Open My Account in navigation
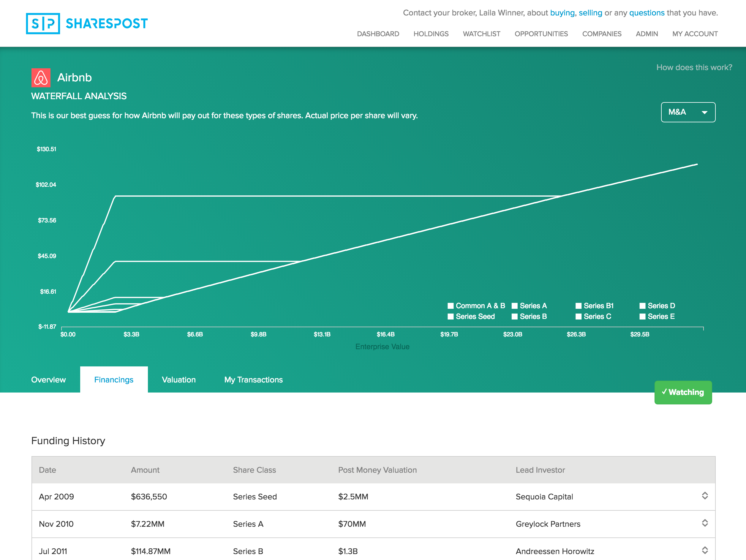Image resolution: width=746 pixels, height=560 pixels. 695,34
